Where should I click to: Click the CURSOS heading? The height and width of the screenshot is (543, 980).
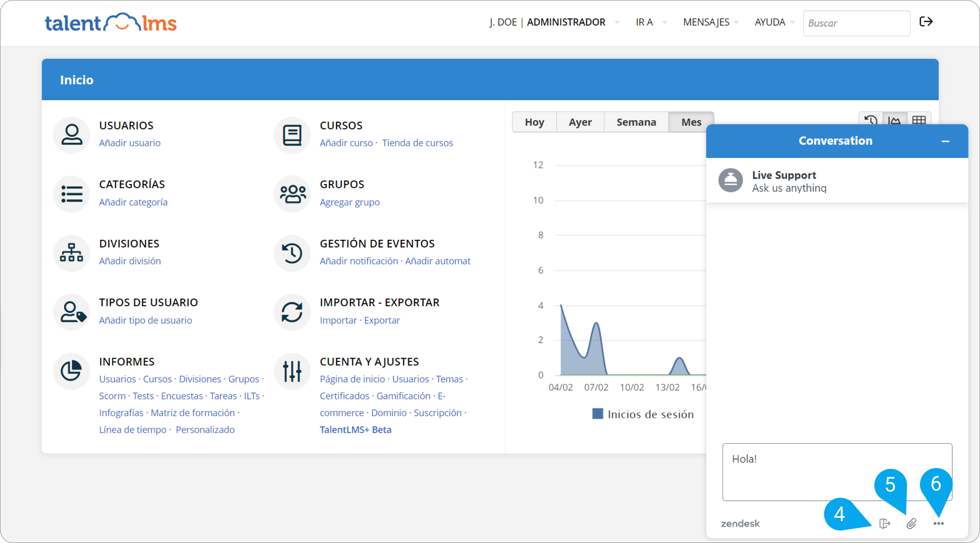tap(341, 125)
